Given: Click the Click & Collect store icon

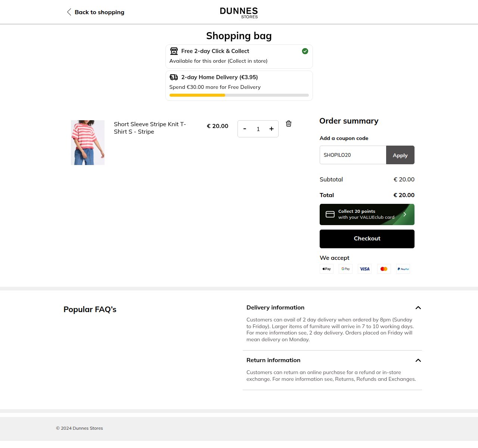Looking at the screenshot, I should point(174,51).
